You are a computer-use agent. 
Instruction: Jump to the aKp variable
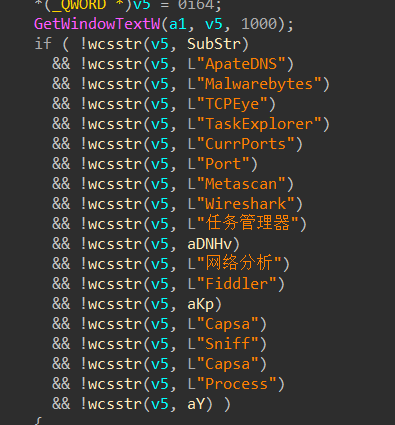[200, 304]
